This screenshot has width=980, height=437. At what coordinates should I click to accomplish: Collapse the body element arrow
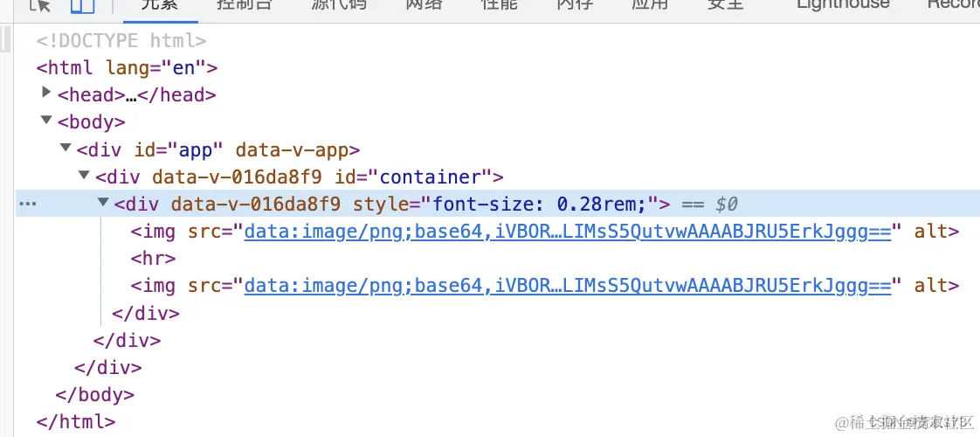point(45,120)
